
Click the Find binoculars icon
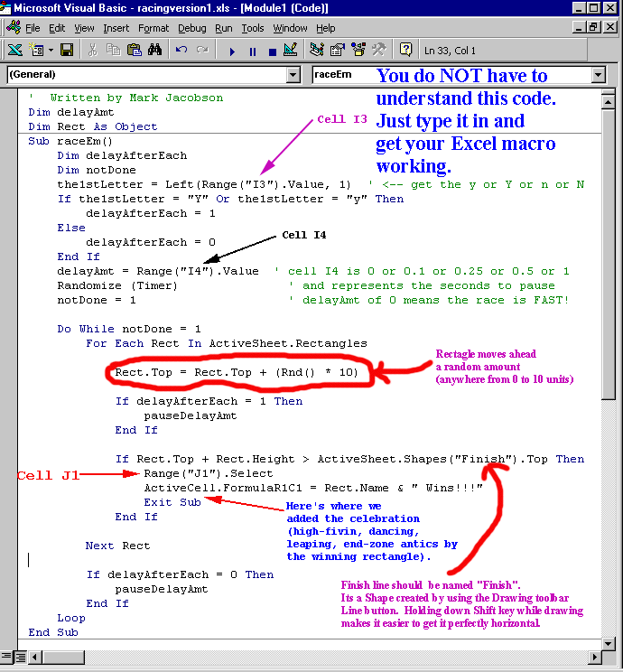tap(154, 51)
